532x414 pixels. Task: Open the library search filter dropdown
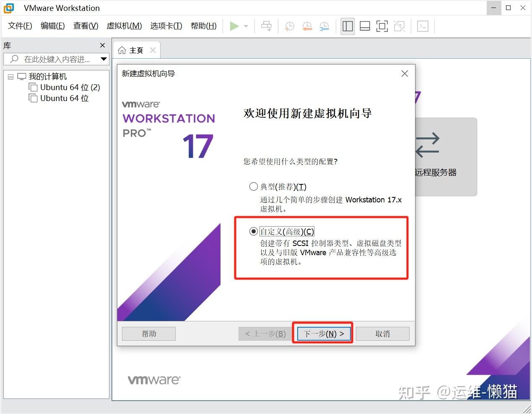(x=103, y=59)
